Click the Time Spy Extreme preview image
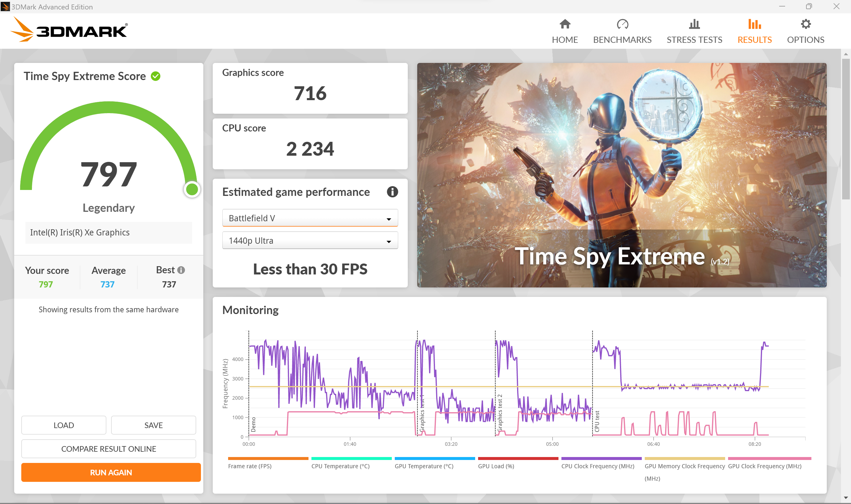851x504 pixels. [x=621, y=175]
